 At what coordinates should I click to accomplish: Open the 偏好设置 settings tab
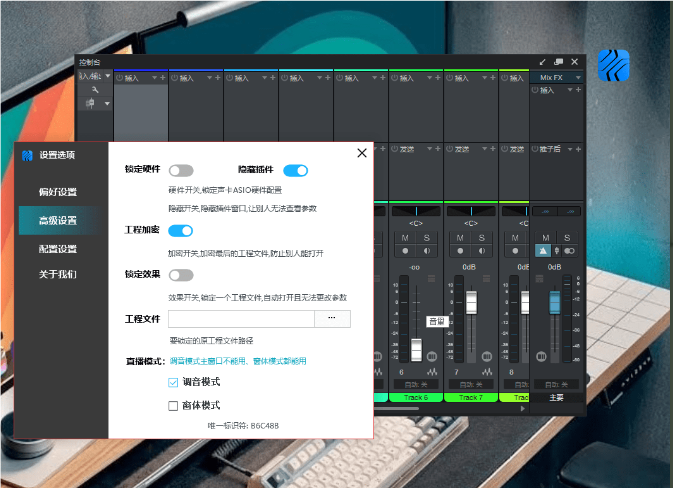coord(58,192)
